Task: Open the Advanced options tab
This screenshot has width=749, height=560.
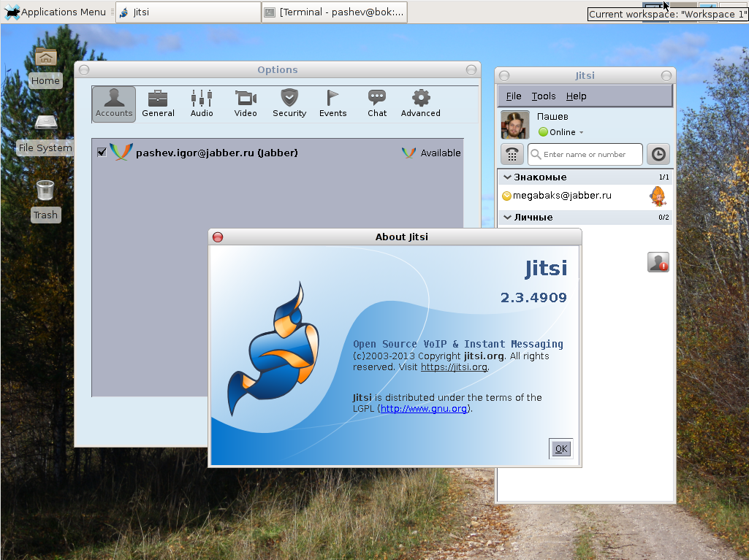Action: pyautogui.click(x=421, y=104)
